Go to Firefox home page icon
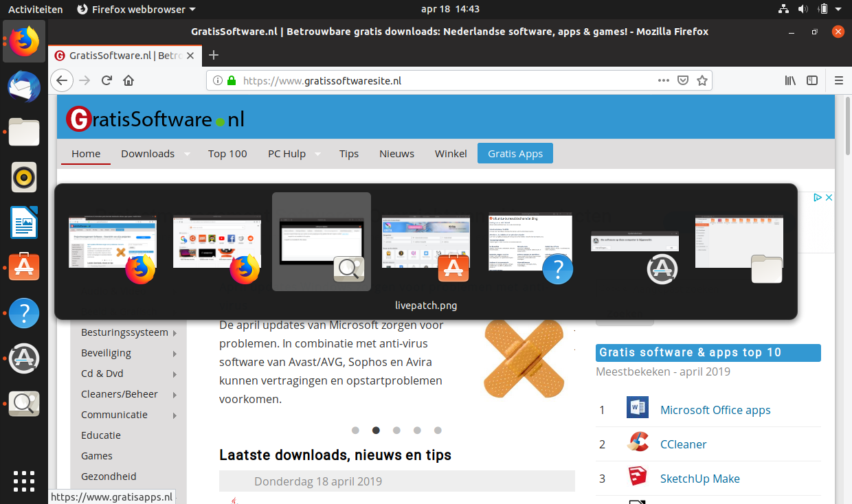The height and width of the screenshot is (504, 852). [x=128, y=80]
